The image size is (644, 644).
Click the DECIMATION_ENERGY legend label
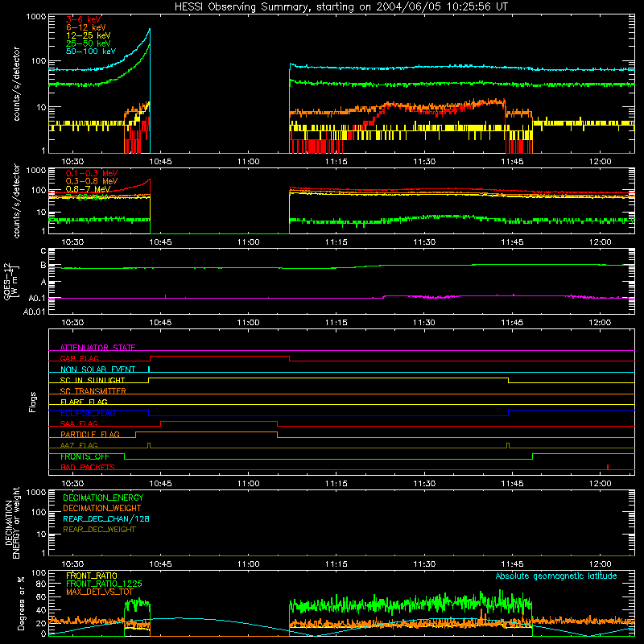[x=103, y=497]
